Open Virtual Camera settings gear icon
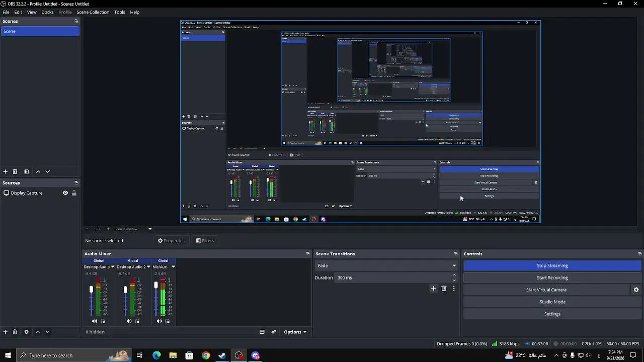The height and width of the screenshot is (362, 644). (636, 290)
